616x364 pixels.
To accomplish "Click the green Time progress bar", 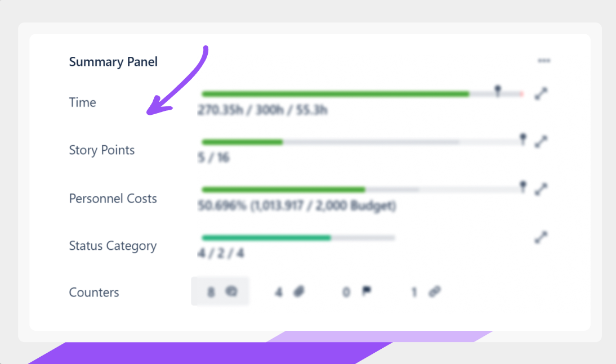I will click(x=335, y=94).
